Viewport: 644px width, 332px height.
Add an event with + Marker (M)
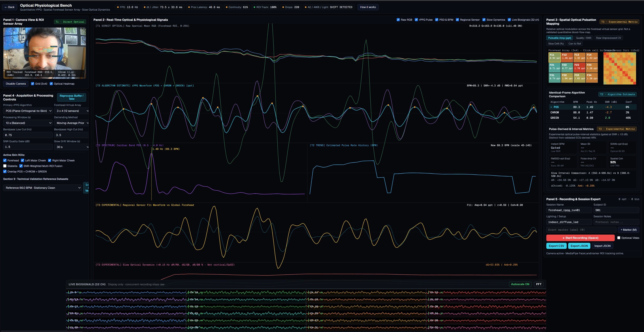pos(629,230)
